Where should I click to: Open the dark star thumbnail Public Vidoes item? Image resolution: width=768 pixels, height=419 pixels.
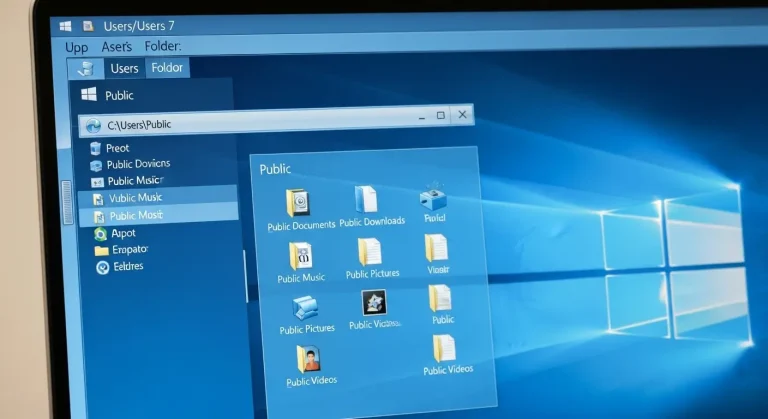click(374, 303)
